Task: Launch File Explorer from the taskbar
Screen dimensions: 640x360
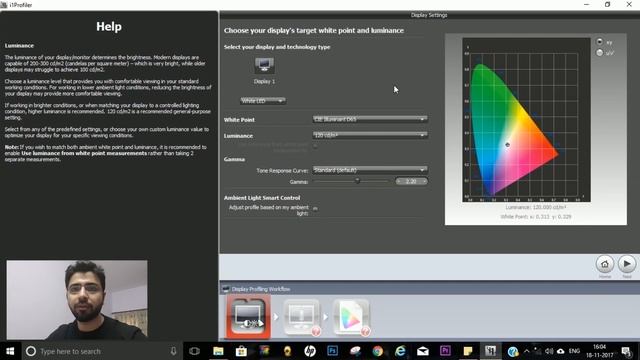Action: tap(218, 351)
